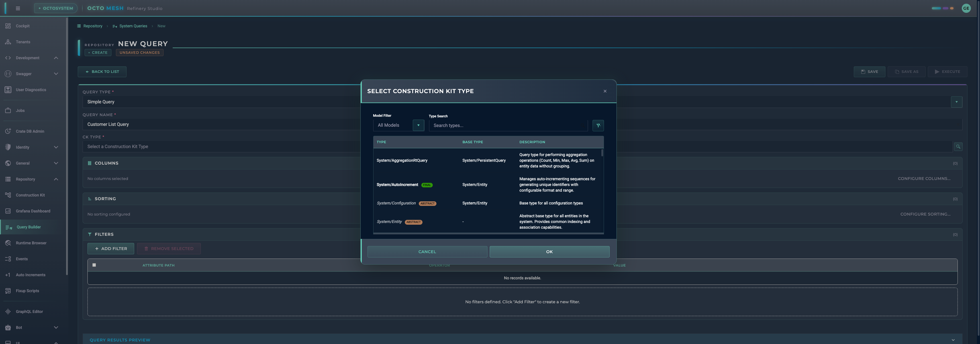This screenshot has width=980, height=344.
Task: Open Crate DB Admin from sidebar
Action: click(30, 131)
